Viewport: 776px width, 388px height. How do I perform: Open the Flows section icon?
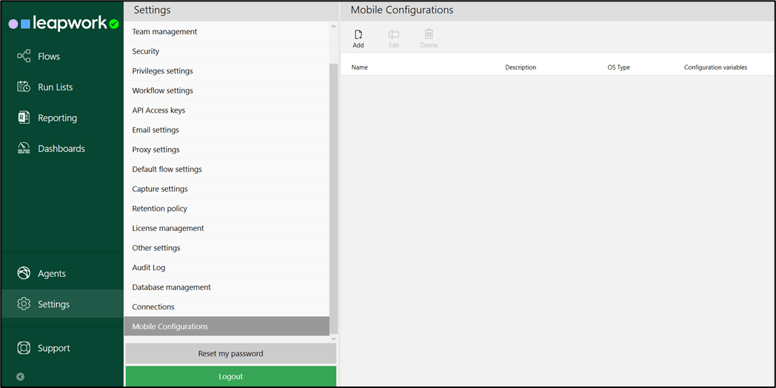coord(23,56)
